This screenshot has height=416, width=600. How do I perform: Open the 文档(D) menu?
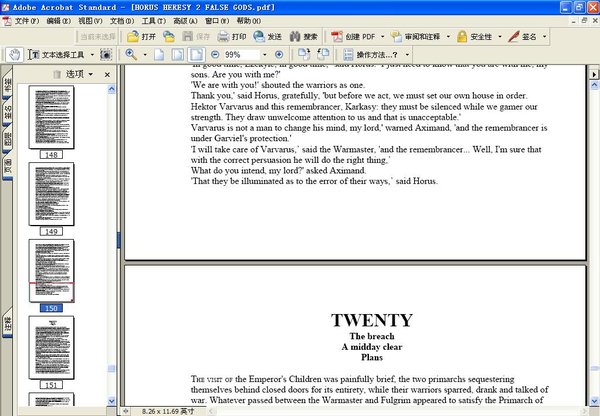(x=122, y=21)
